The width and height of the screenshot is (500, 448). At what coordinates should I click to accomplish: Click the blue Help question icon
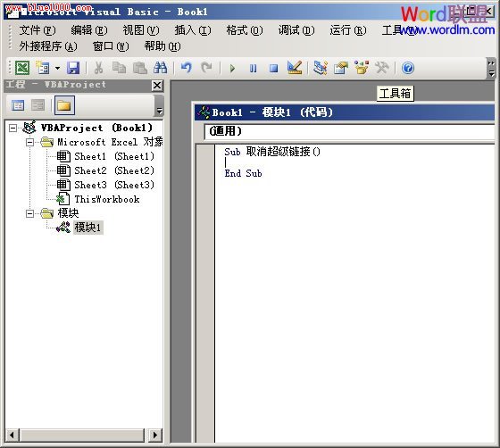[408, 68]
